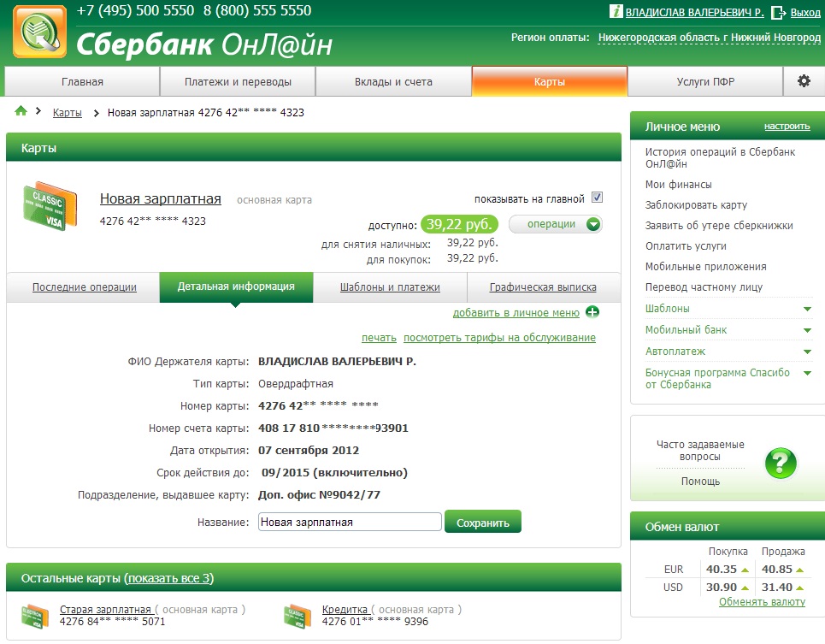Click the Кредитка card icon
The image size is (825, 644).
(298, 616)
